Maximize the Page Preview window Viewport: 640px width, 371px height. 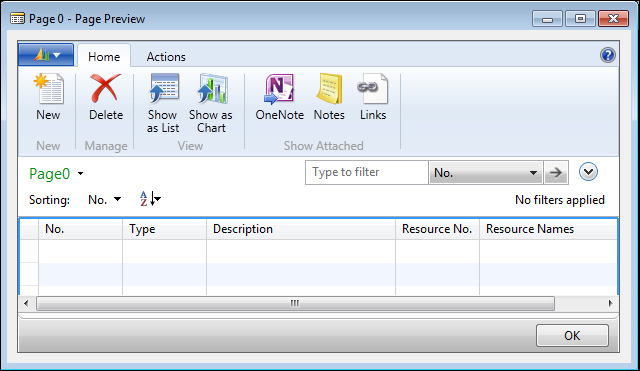pos(580,19)
